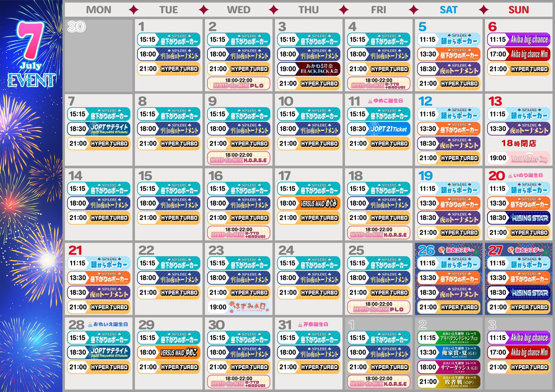Open 21:00 敗者戦 event on August 2
The image size is (555, 392).
pyautogui.click(x=448, y=382)
